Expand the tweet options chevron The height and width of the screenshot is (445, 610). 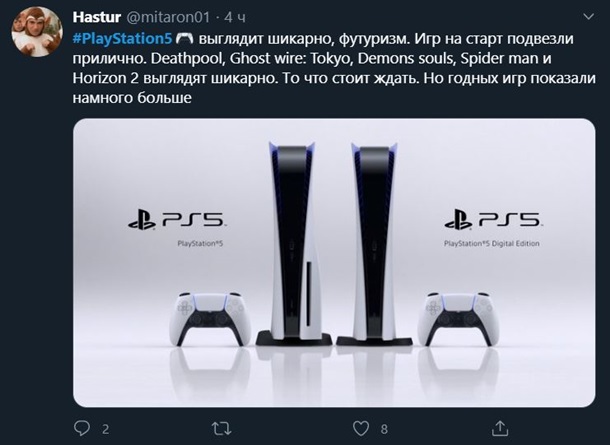point(589,16)
